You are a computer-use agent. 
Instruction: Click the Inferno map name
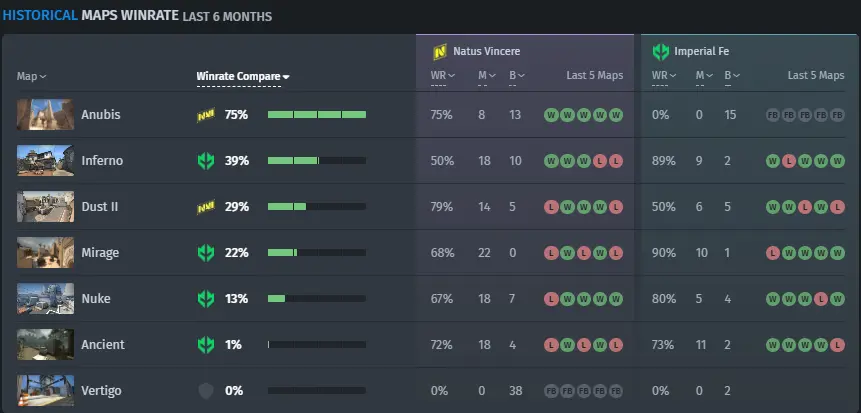(x=102, y=161)
